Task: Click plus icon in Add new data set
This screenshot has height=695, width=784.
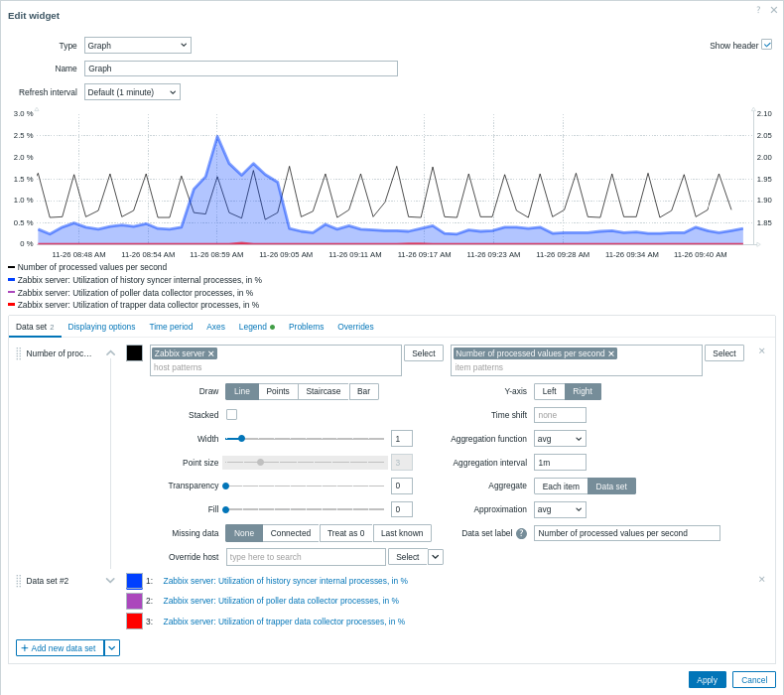Action: pyautogui.click(x=25, y=648)
